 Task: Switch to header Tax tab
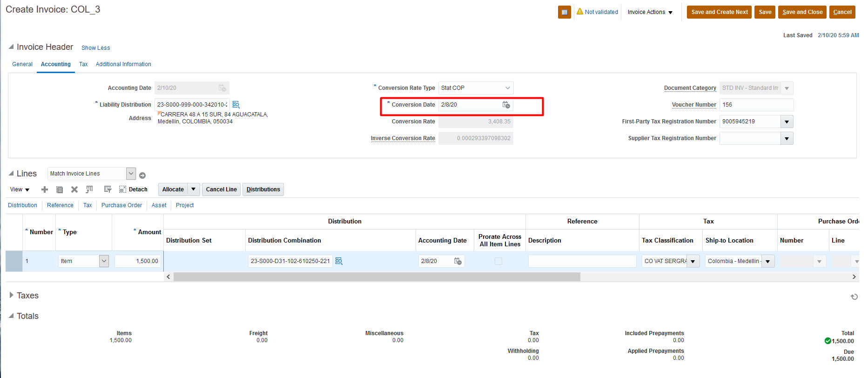click(83, 64)
